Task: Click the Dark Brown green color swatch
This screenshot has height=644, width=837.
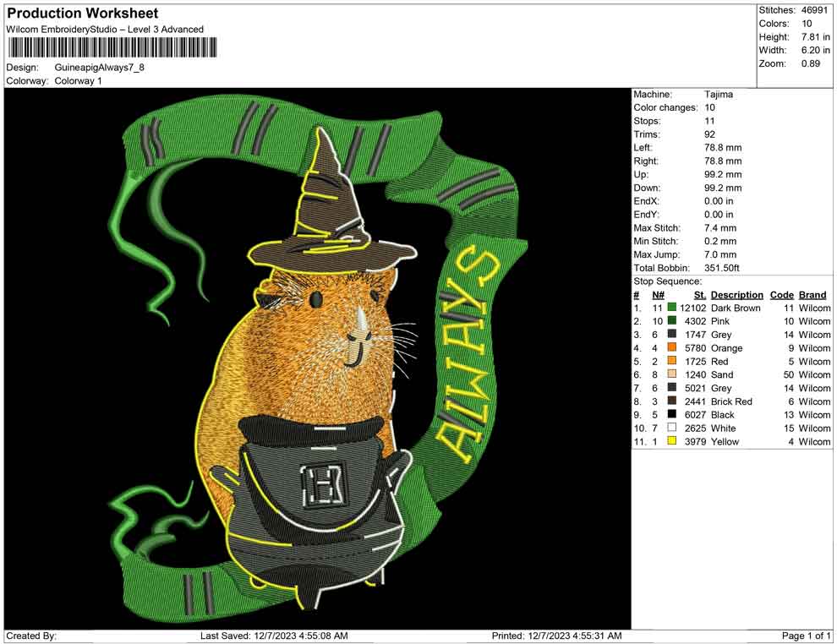Action: pos(672,308)
